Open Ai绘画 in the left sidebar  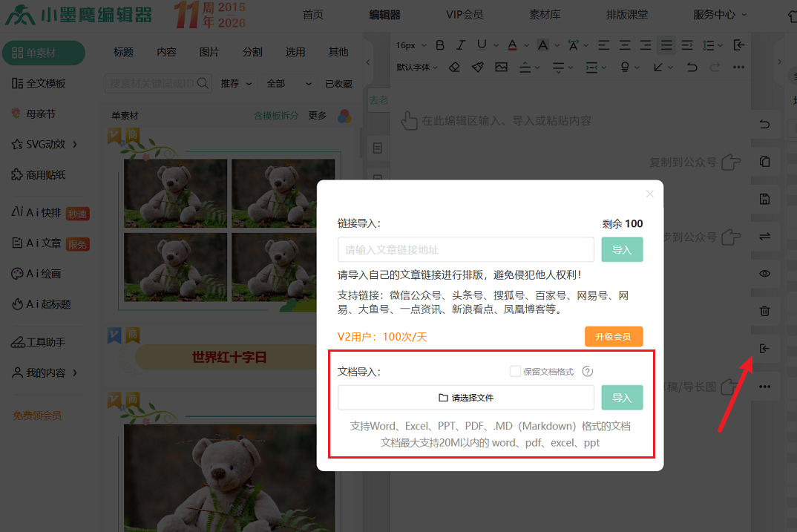pos(36,274)
